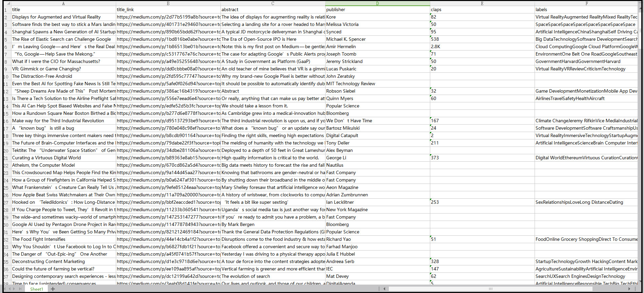Select claps cell showing 538
Screen dimensions: 644x293
pos(482,39)
